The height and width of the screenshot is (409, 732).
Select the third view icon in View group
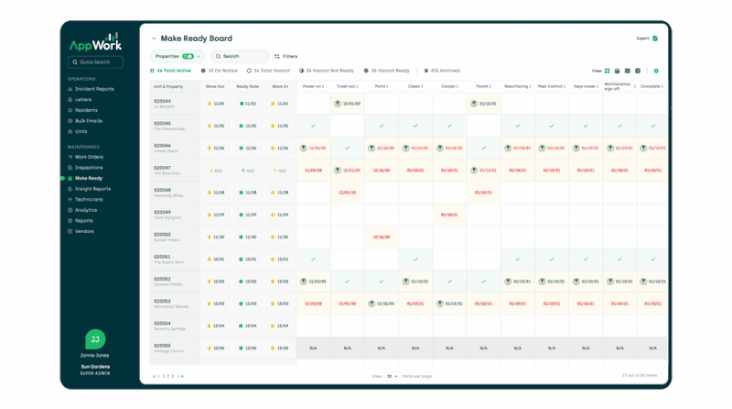[x=627, y=71]
